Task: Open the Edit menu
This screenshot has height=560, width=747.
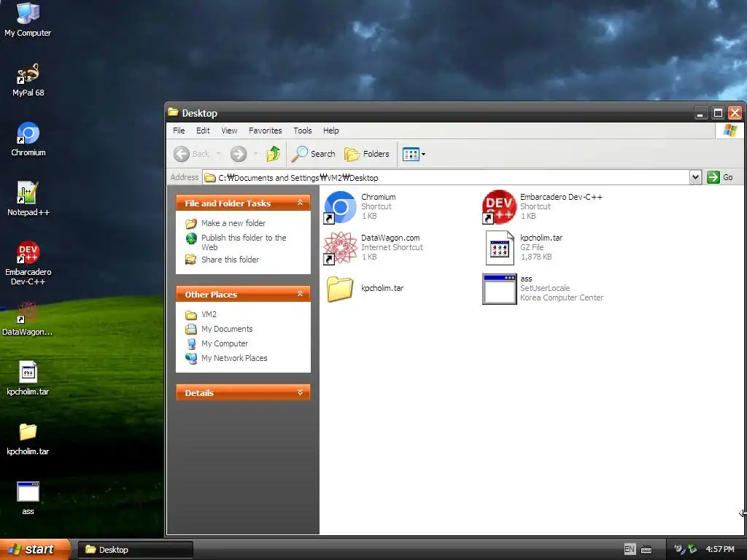Action: click(203, 131)
